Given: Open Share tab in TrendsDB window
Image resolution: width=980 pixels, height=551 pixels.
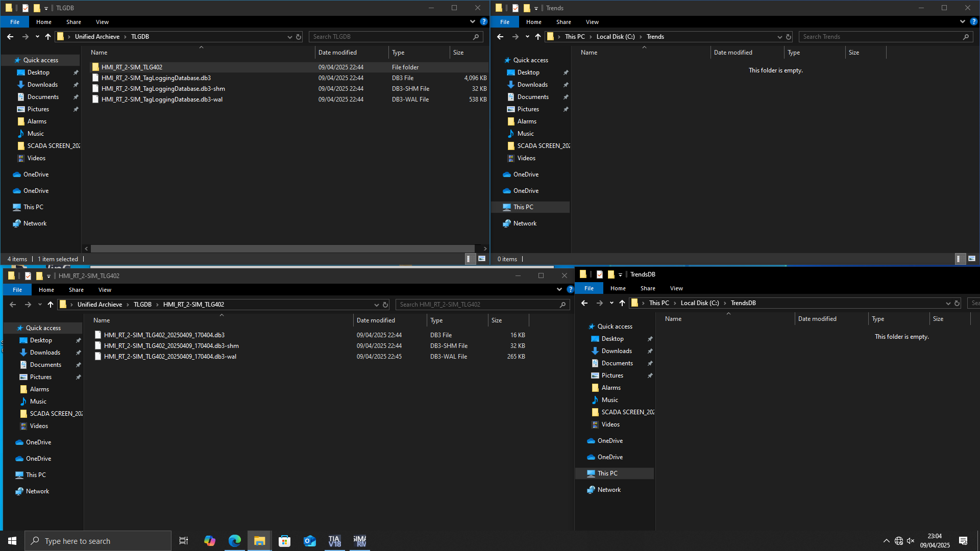Looking at the screenshot, I should click(x=648, y=288).
